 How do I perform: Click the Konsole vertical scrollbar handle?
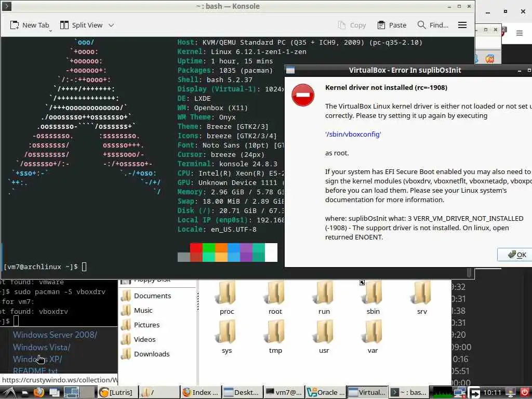point(469,272)
